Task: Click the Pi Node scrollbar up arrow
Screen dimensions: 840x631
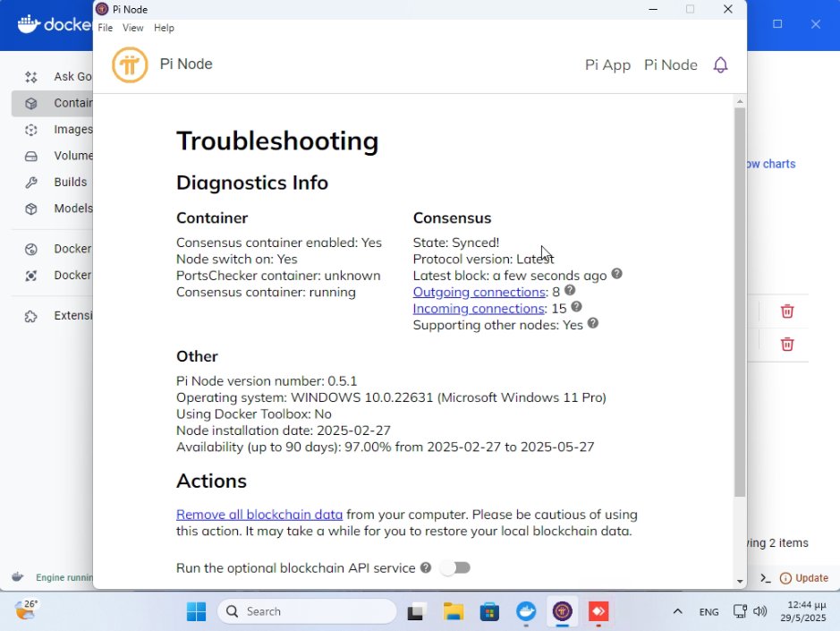Action: (740, 101)
